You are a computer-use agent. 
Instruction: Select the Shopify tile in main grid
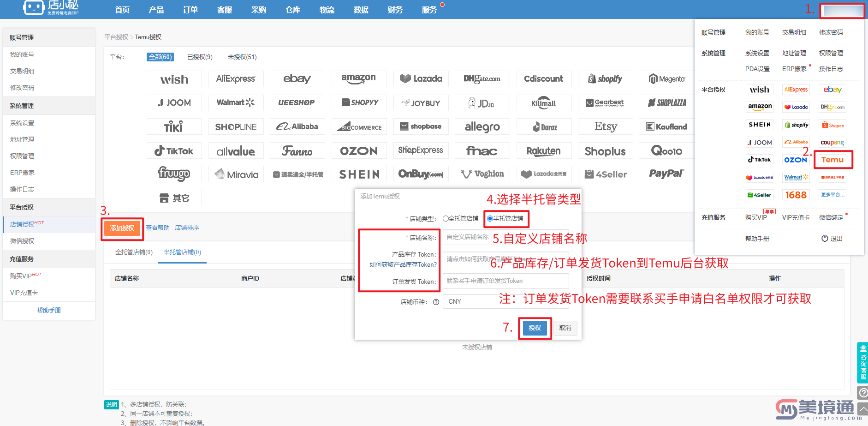[606, 79]
